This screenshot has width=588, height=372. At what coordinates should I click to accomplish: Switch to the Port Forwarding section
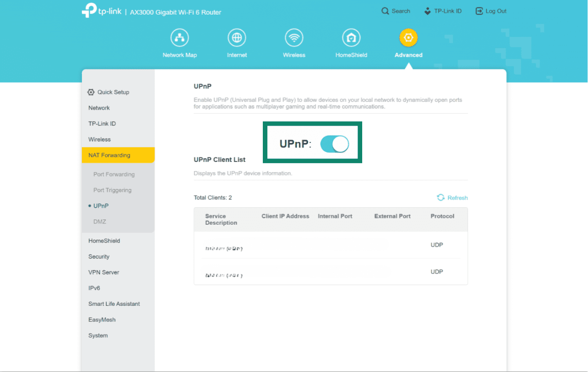114,174
